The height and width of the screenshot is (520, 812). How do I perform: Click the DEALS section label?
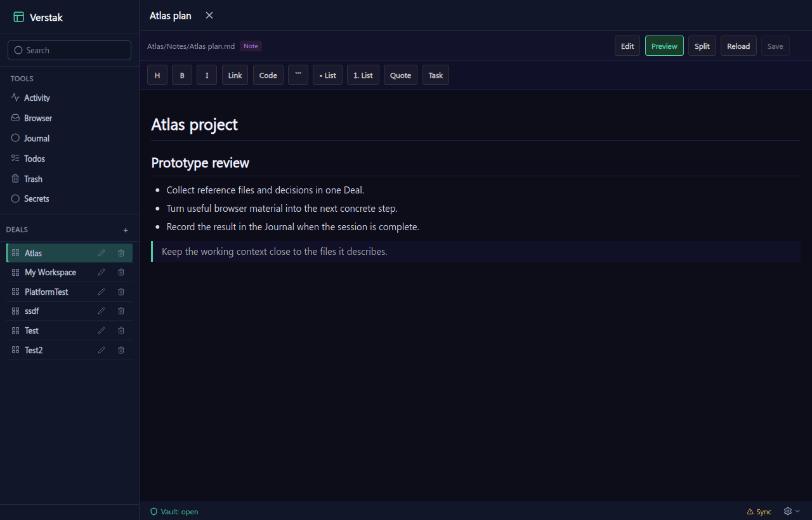(x=17, y=230)
